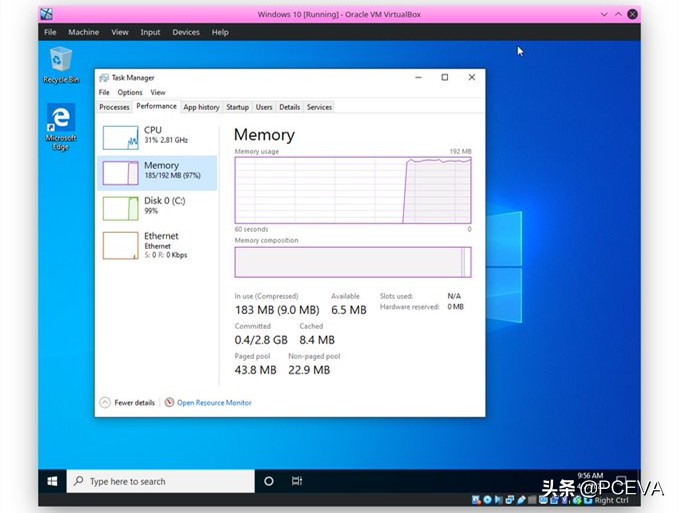
Task: Select the Ethernet mini graph thumbnail
Action: (120, 245)
